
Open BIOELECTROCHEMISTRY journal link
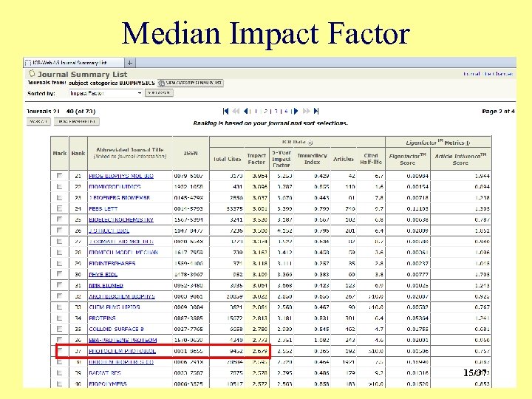[x=120, y=219]
